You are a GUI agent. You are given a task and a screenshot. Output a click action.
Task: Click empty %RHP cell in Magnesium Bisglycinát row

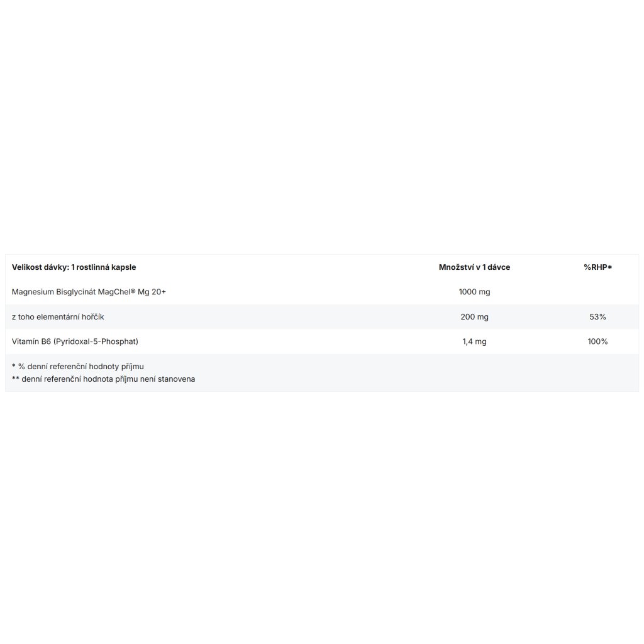click(597, 292)
